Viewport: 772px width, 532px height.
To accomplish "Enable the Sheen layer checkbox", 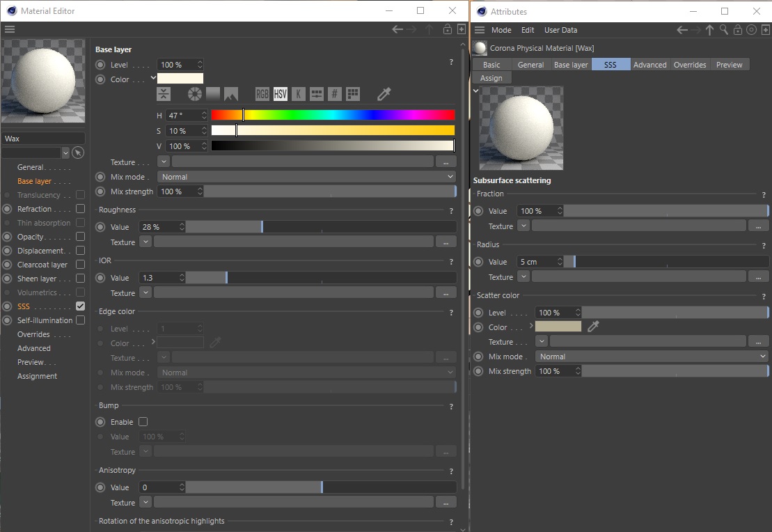I will pos(80,279).
